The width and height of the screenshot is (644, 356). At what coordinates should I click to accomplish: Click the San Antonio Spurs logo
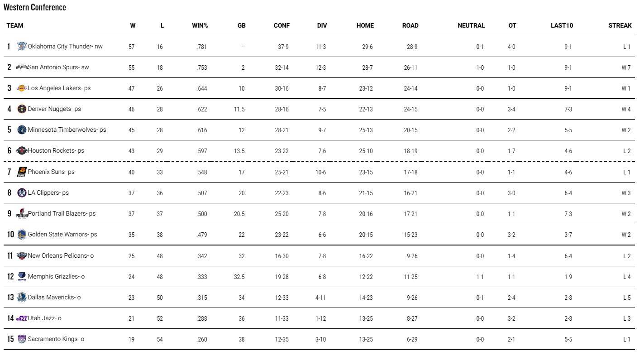[22, 67]
